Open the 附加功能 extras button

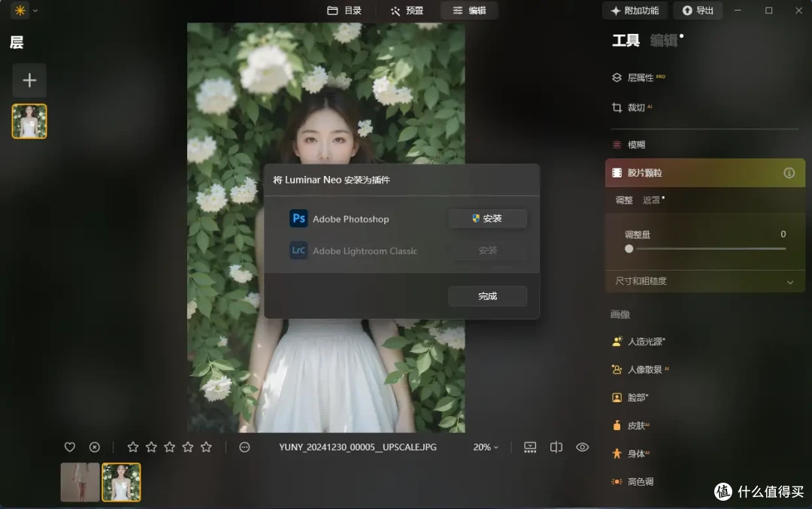click(x=635, y=11)
